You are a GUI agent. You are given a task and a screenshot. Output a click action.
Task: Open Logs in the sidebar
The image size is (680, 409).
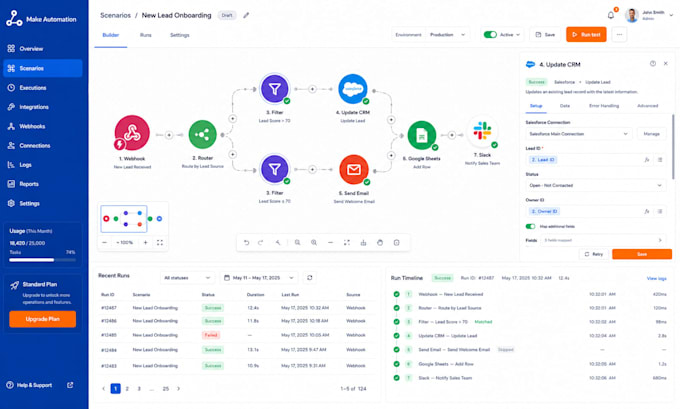click(42, 165)
